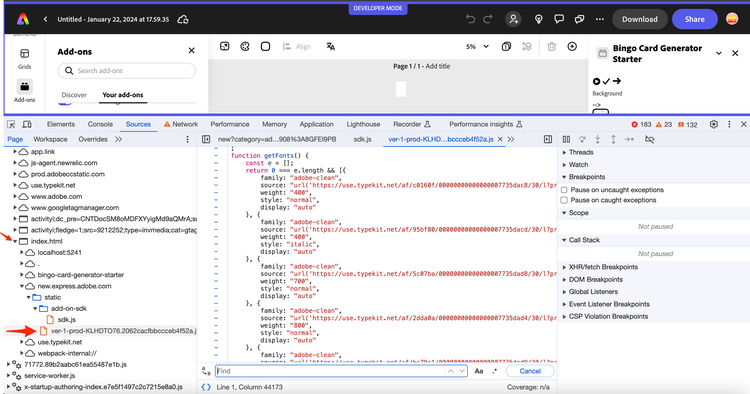Click the step over debugger icon
This screenshot has height=394, width=750.
[x=582, y=139]
